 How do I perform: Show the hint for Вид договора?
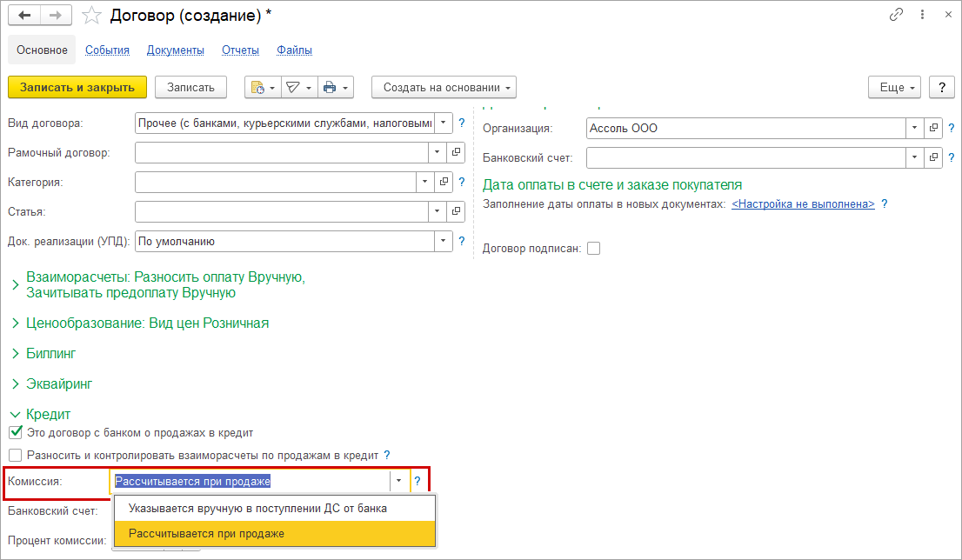click(461, 123)
